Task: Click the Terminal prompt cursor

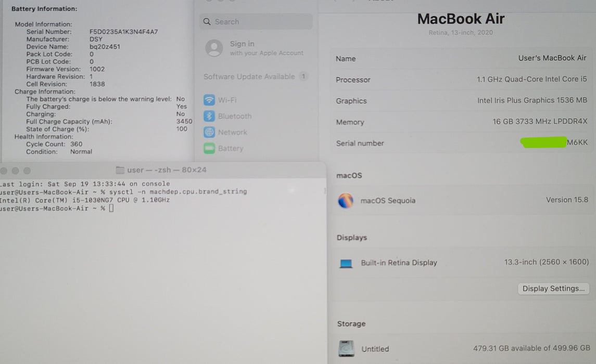Action: point(111,208)
